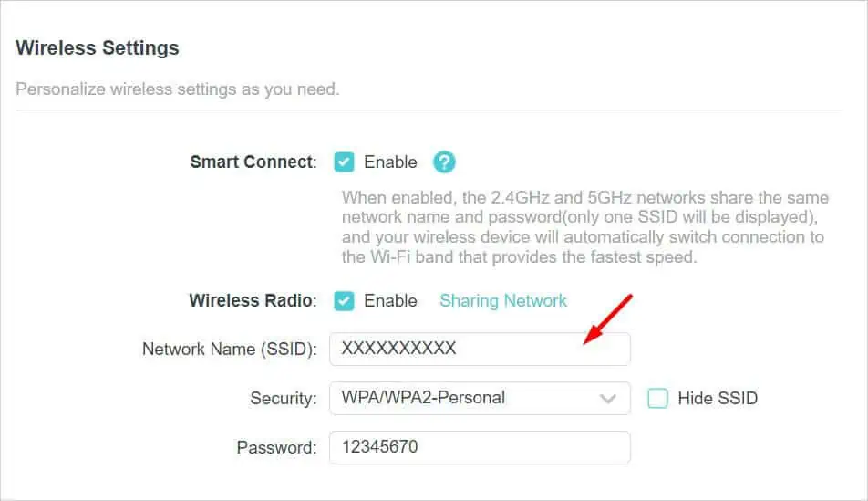Focus the Password input field

(479, 447)
